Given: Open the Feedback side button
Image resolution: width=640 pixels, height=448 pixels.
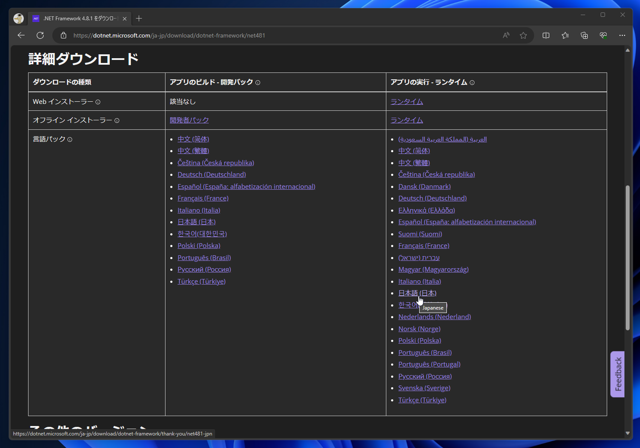Looking at the screenshot, I should [x=618, y=374].
